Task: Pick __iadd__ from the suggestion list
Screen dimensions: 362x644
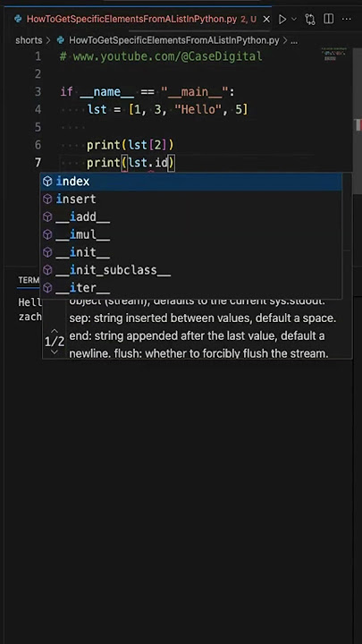Action: tap(192, 216)
